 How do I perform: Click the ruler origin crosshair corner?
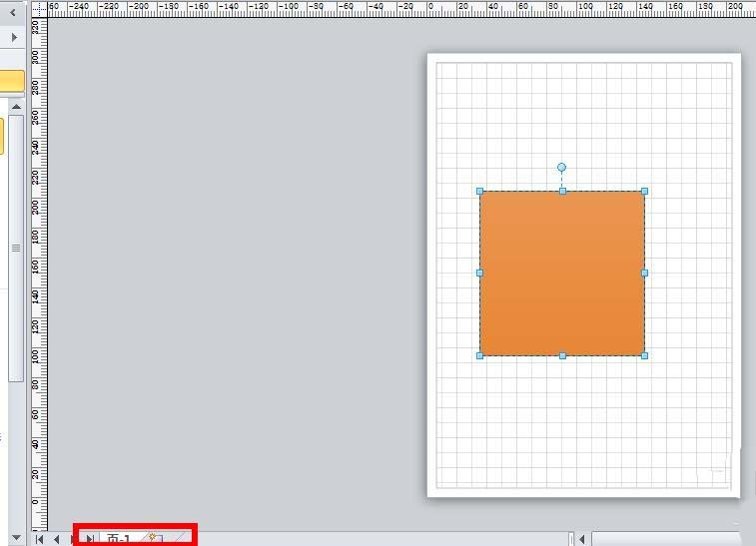(39, 8)
